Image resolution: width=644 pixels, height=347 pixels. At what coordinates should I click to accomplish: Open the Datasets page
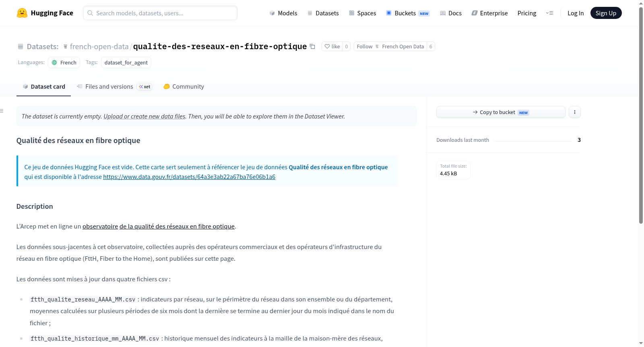323,13
